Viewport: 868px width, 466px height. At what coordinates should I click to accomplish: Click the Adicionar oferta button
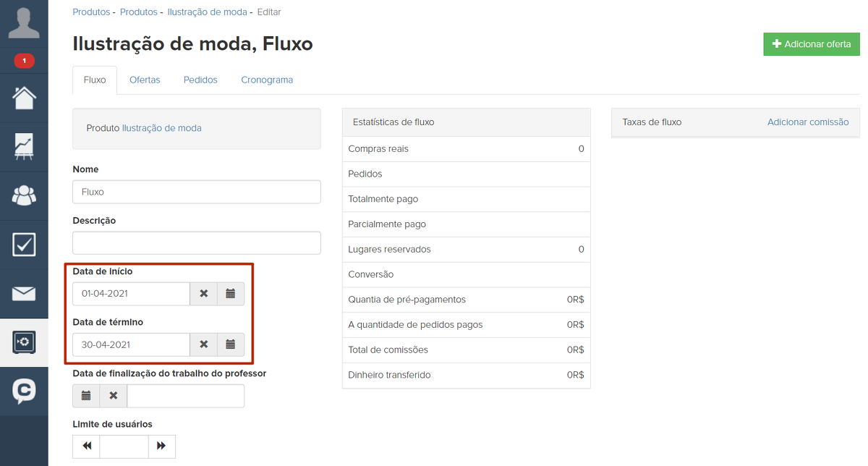coord(811,44)
